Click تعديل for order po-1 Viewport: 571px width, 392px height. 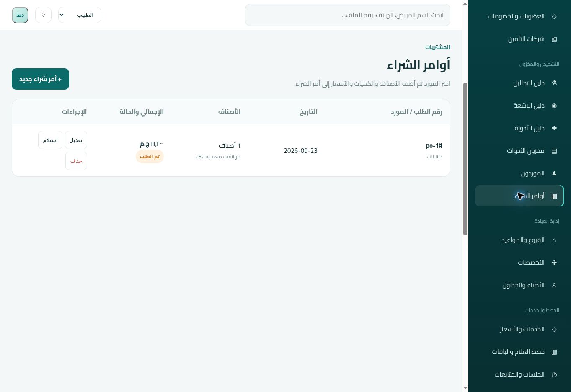point(76,140)
